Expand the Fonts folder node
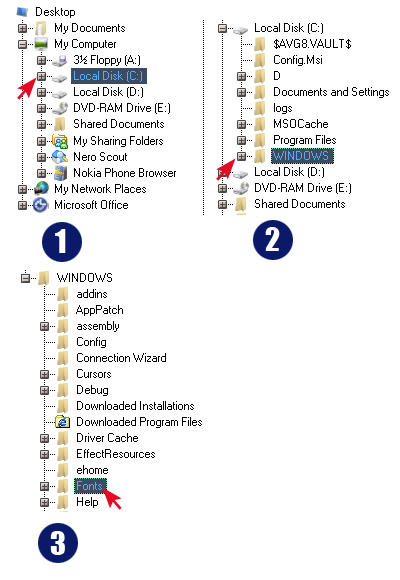 click(44, 486)
